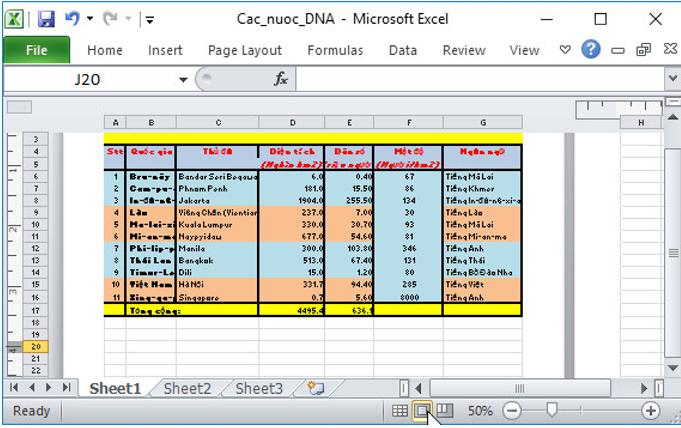Switch to Normal view in status bar
Image resolution: width=681 pixels, height=428 pixels.
[x=400, y=410]
